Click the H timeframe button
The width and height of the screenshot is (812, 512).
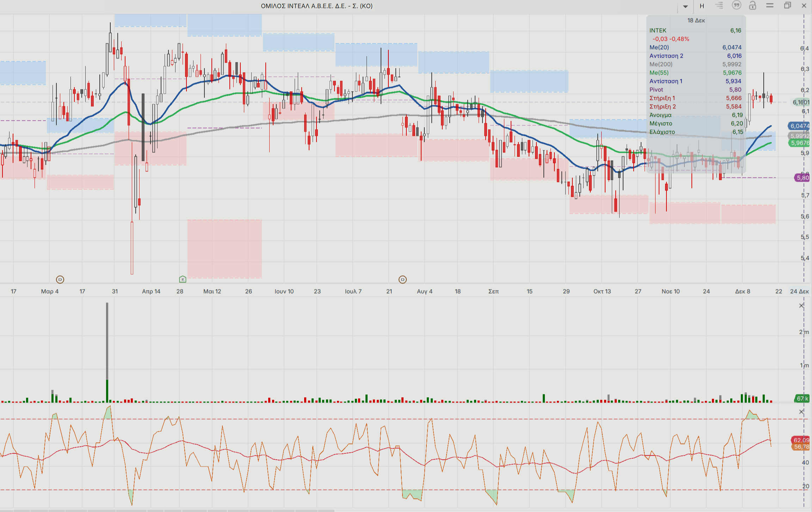click(702, 6)
